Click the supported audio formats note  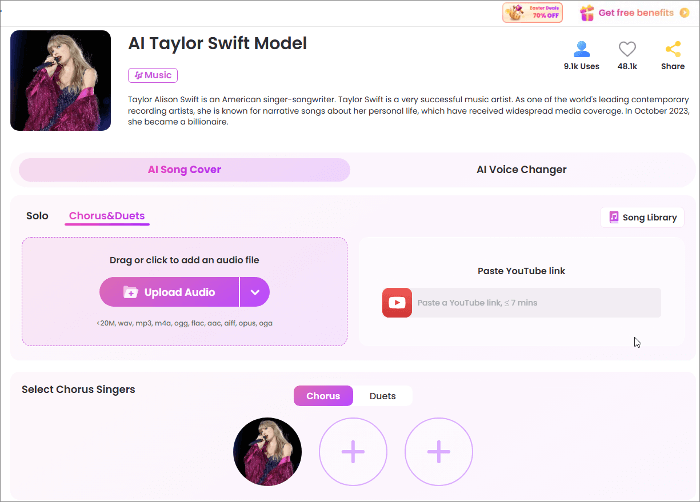click(x=184, y=323)
